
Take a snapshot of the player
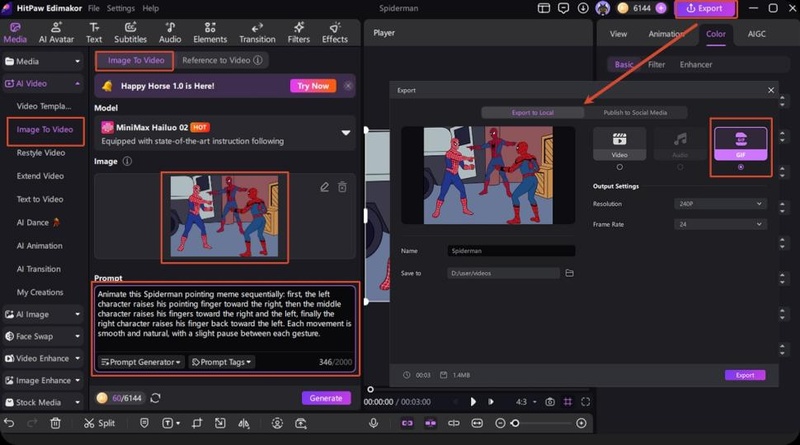[x=550, y=402]
